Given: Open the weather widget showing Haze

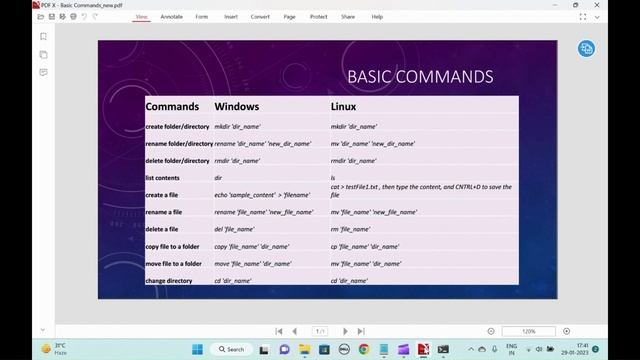Looking at the screenshot, I should [54, 349].
